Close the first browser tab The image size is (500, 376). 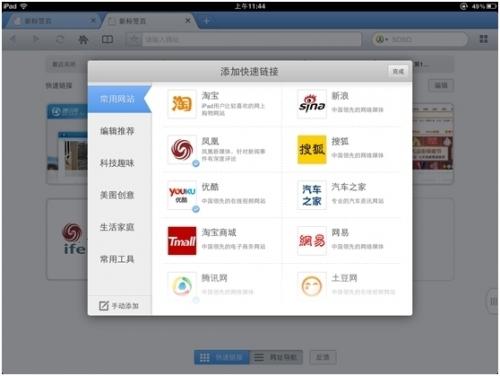[x=93, y=21]
